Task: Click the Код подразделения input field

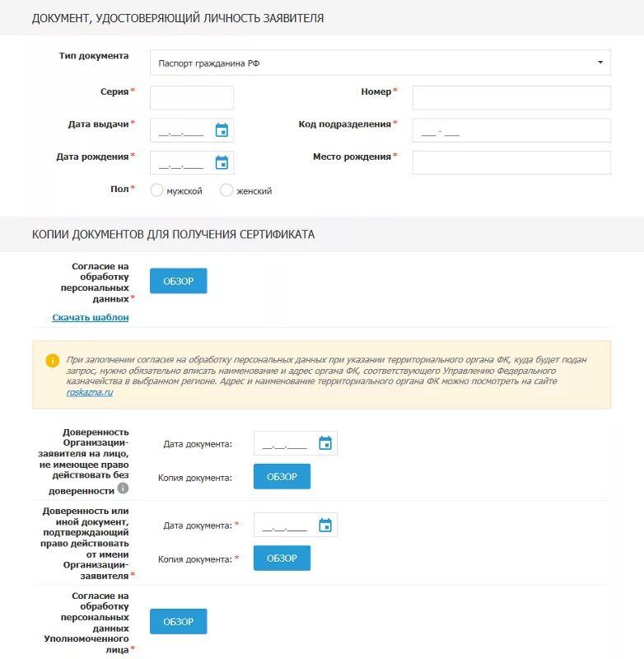Action: point(511,130)
